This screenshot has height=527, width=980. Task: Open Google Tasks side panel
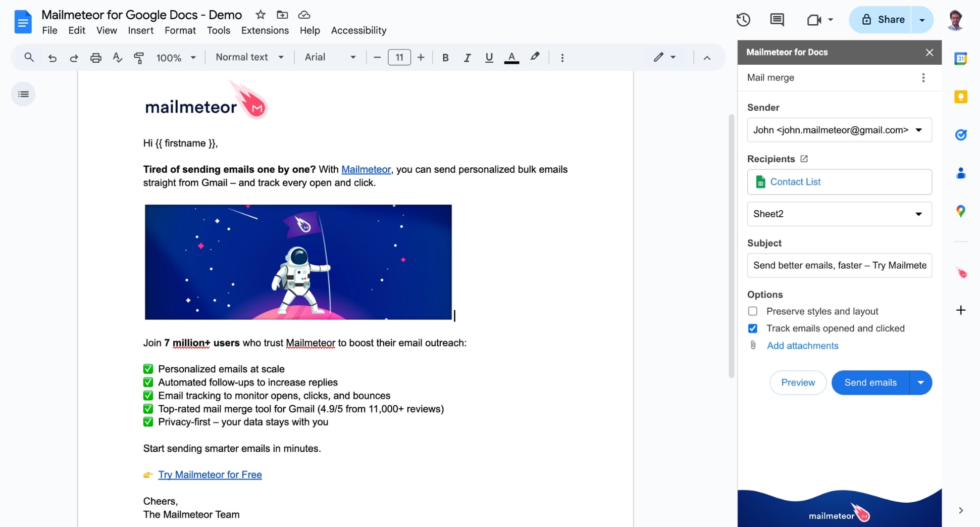(960, 135)
